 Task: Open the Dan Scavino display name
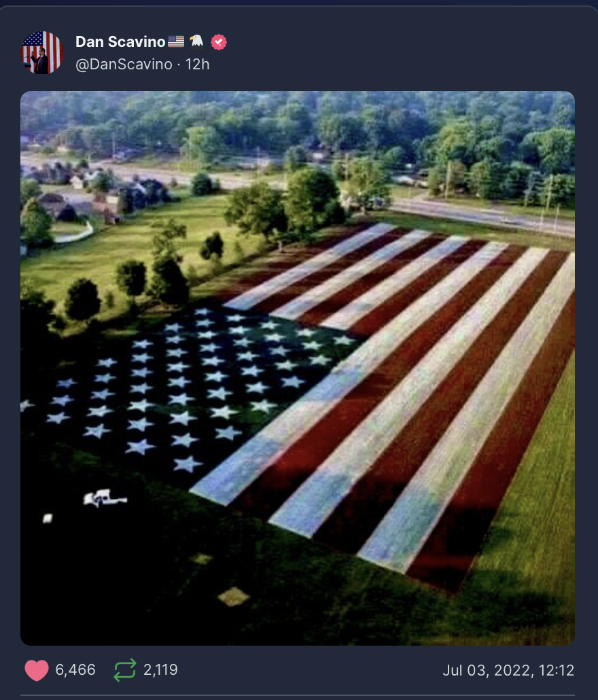pos(120,41)
